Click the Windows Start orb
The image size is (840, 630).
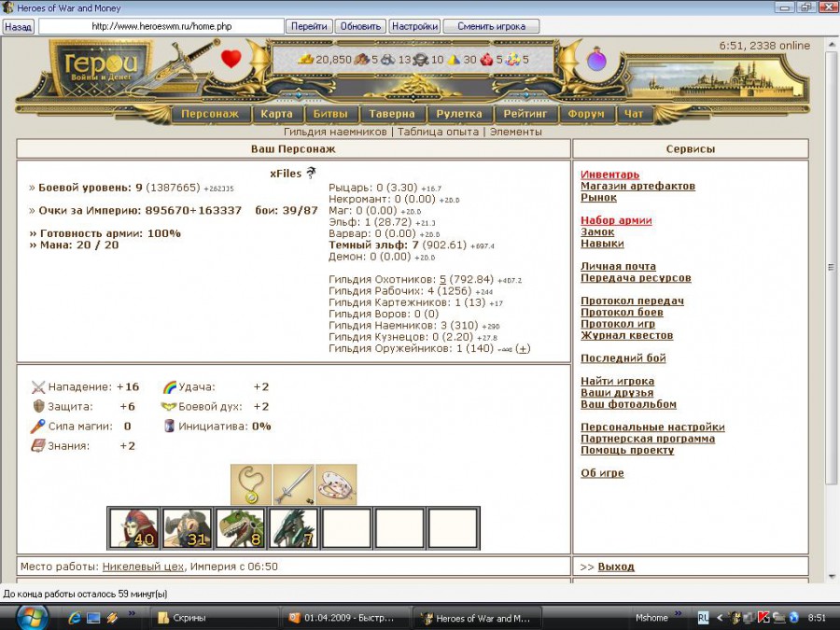pyautogui.click(x=30, y=617)
